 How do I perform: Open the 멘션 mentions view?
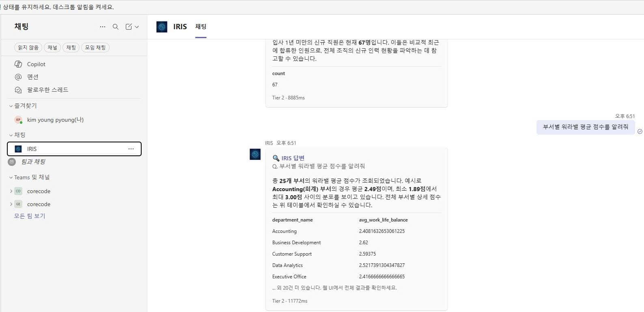pos(32,77)
